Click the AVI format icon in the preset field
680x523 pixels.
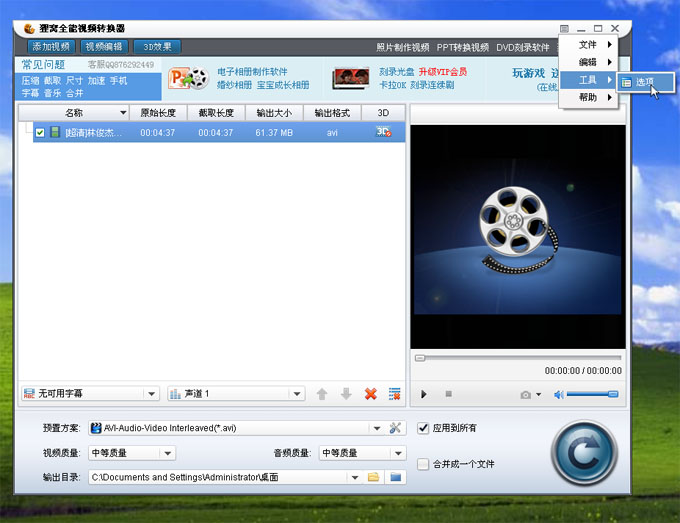(x=96, y=428)
